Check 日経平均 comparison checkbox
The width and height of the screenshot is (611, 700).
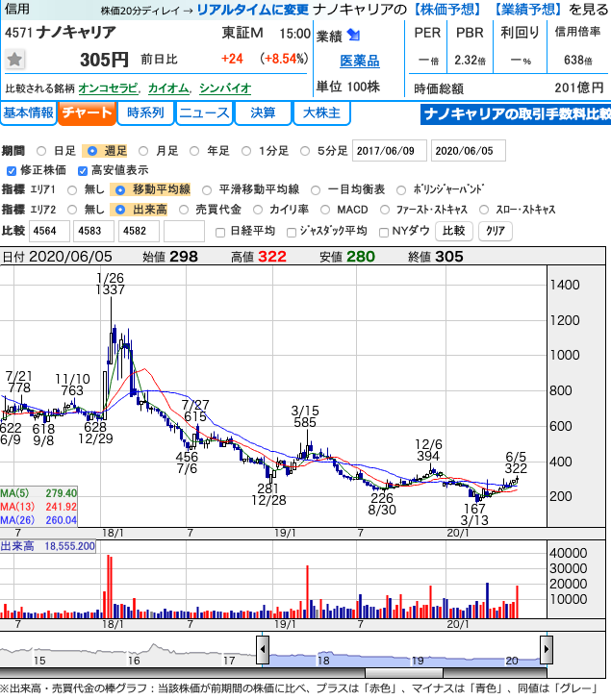point(220,233)
